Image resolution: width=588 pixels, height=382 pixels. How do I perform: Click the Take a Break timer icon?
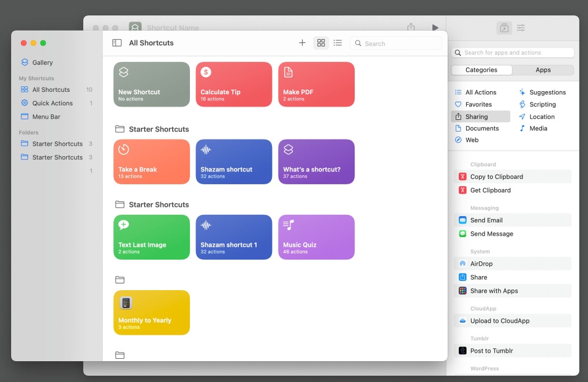(x=124, y=149)
